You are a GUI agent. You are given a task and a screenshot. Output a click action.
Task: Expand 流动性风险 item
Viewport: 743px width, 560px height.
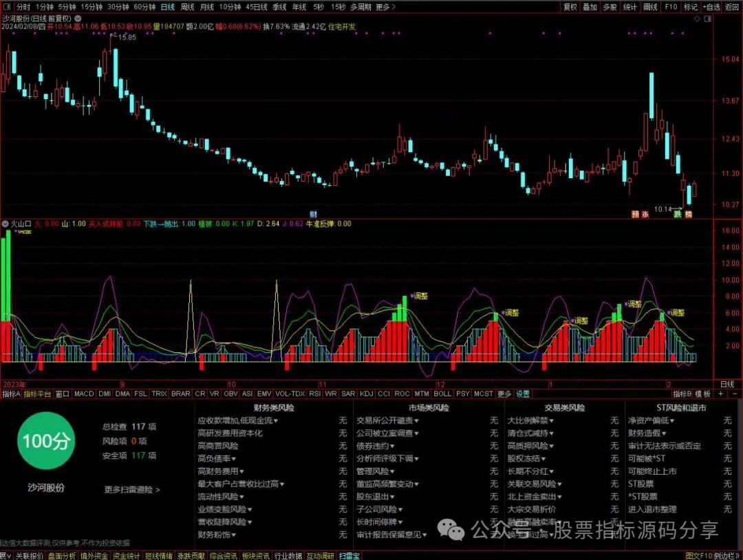click(x=221, y=497)
